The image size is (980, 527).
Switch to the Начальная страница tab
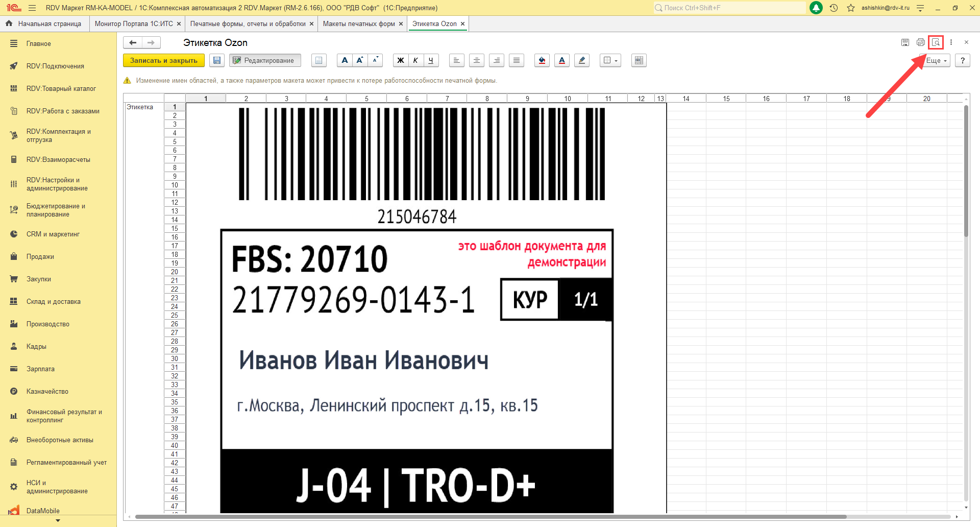click(x=44, y=23)
